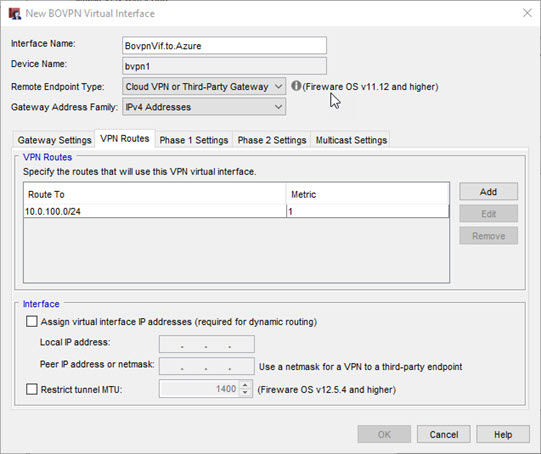The height and width of the screenshot is (454, 541).
Task: Click the Edit route button
Action: click(x=489, y=214)
